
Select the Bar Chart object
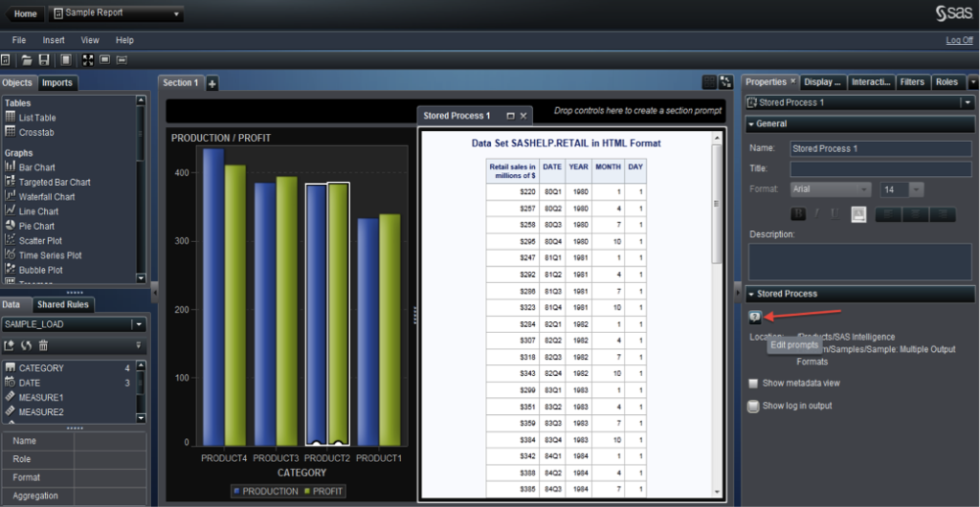30,167
